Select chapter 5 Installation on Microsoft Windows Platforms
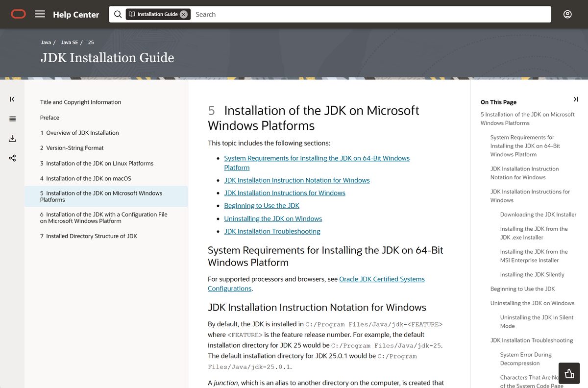 [x=106, y=196]
